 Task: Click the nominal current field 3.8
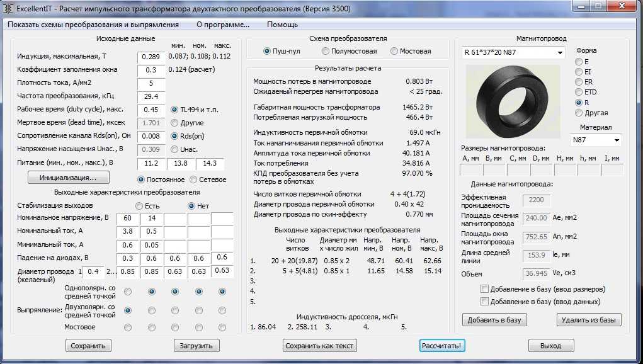tap(128, 232)
